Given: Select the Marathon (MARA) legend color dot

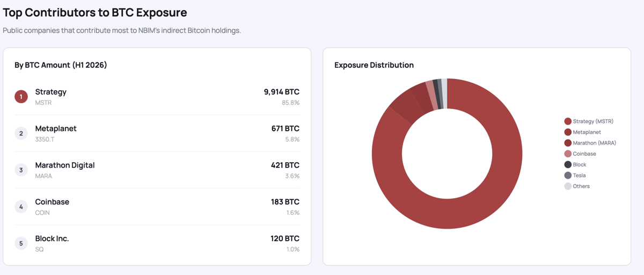Looking at the screenshot, I should pos(568,143).
